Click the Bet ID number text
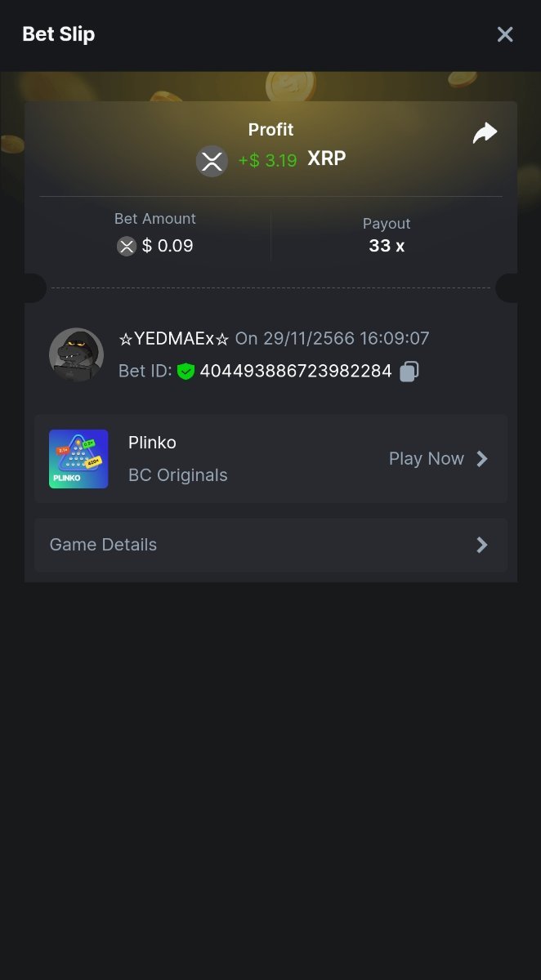 click(296, 372)
